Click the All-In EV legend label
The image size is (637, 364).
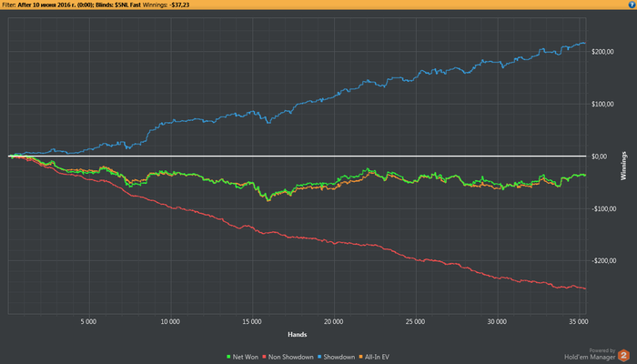(x=377, y=357)
